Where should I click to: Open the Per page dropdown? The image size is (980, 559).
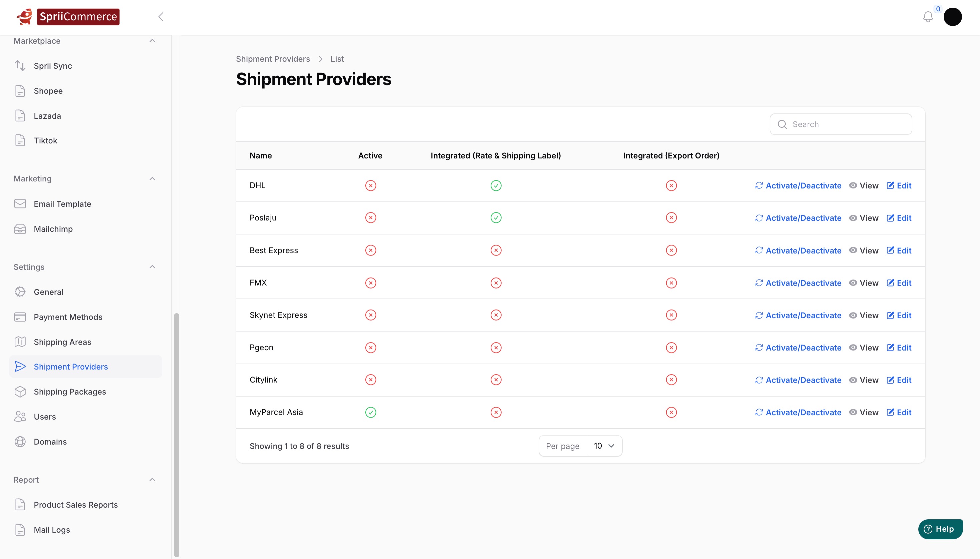604,446
